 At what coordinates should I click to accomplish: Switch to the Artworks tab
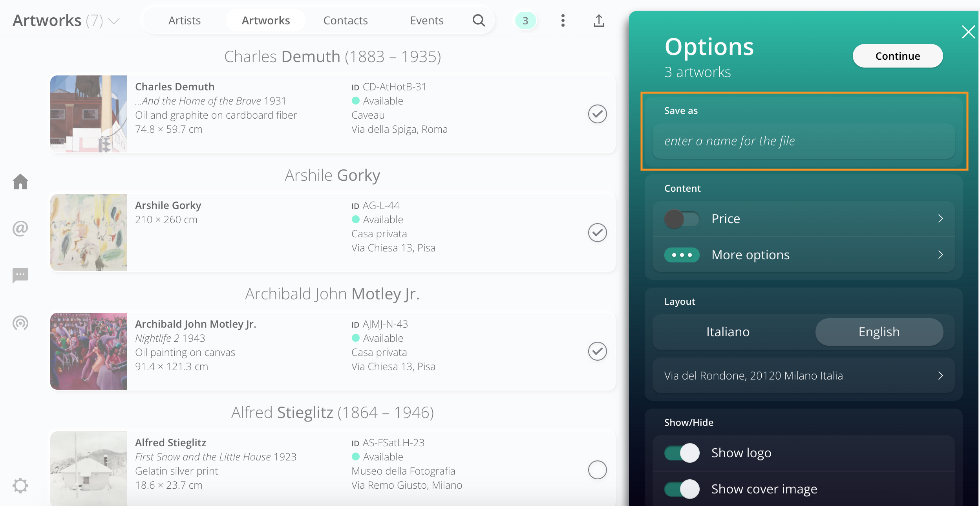266,20
